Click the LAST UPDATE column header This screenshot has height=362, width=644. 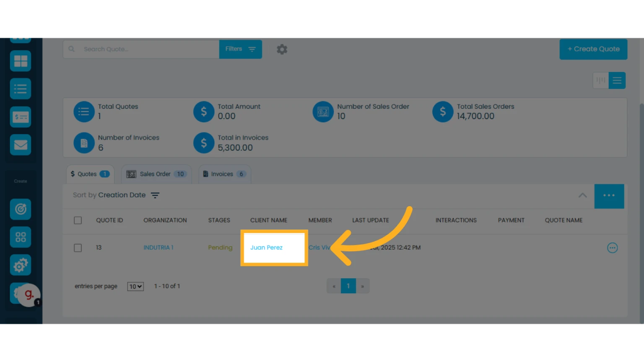point(371,220)
